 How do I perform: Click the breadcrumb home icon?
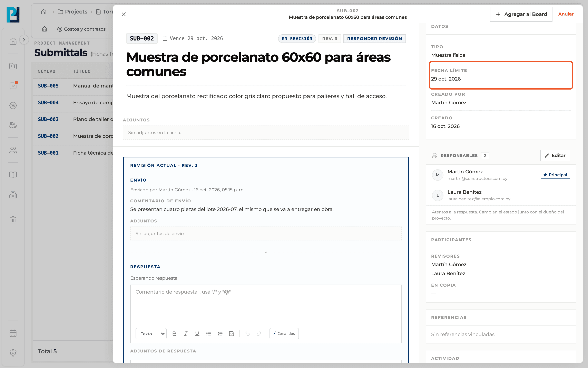click(44, 12)
